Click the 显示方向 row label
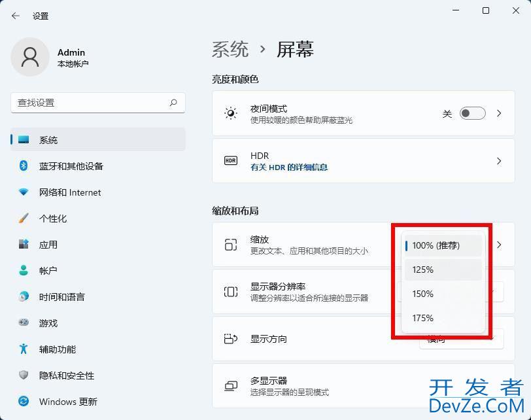Image resolution: width=531 pixels, height=420 pixels. 269,339
